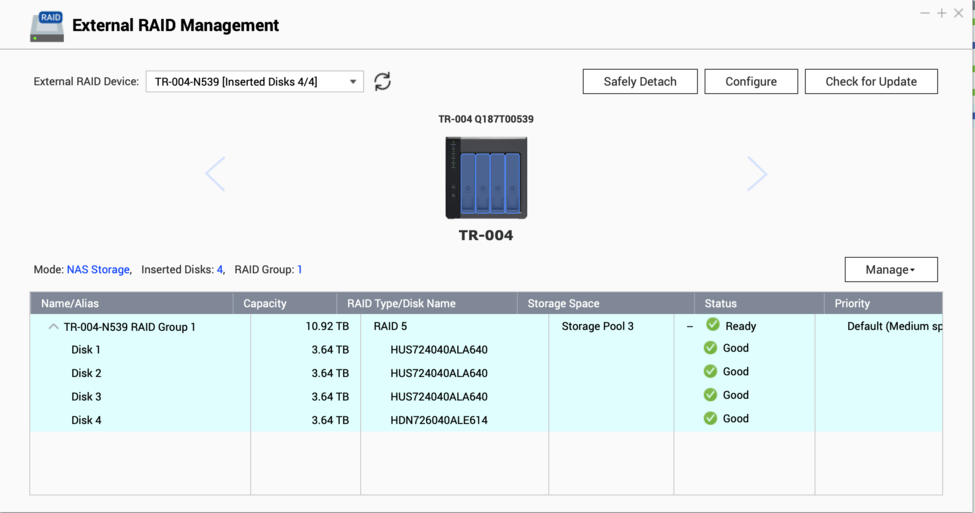Open the Manage dropdown menu

point(891,269)
